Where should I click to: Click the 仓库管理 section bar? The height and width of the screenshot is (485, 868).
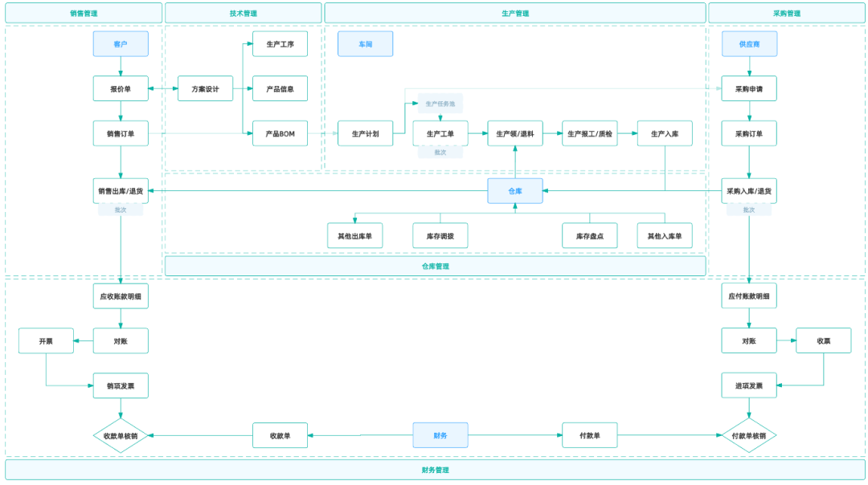[x=435, y=266]
